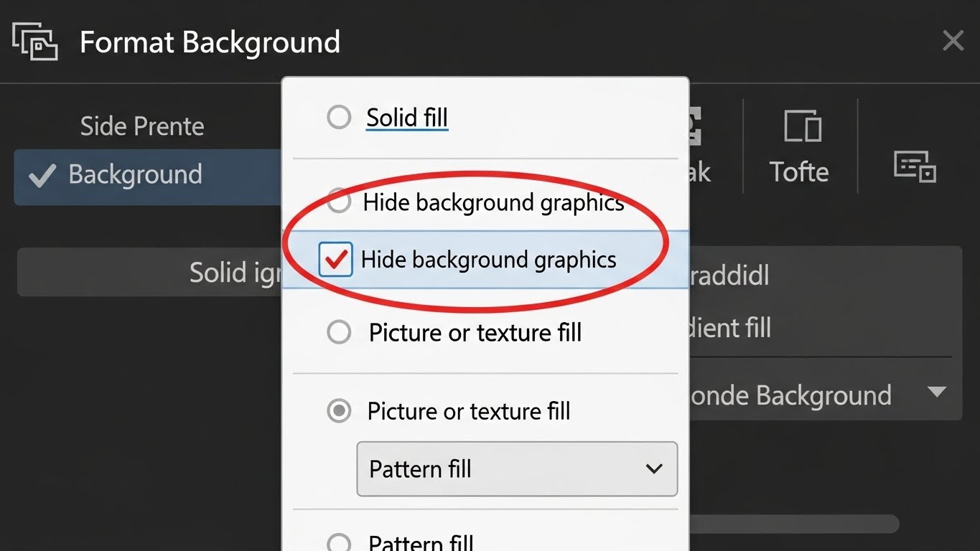Open the Pattern fill dropdown box
Viewport: 980px width, 551px height.
tap(517, 469)
